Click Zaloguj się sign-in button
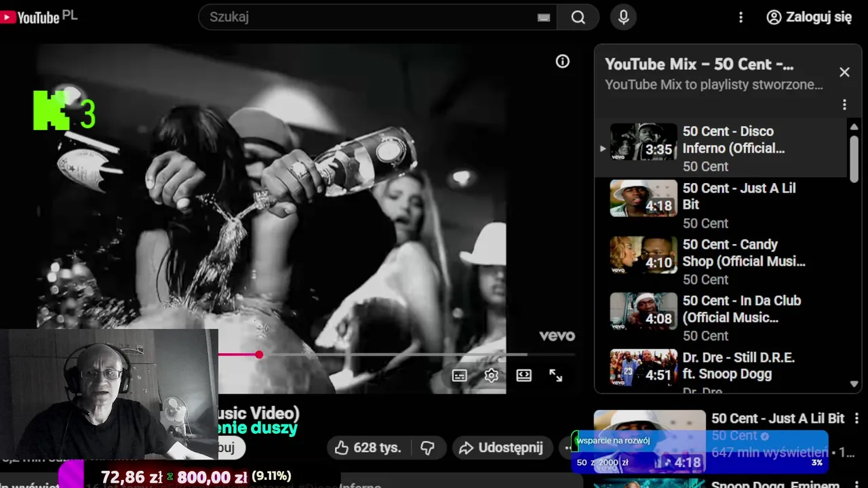Viewport: 868px width, 488px height. pos(809,17)
